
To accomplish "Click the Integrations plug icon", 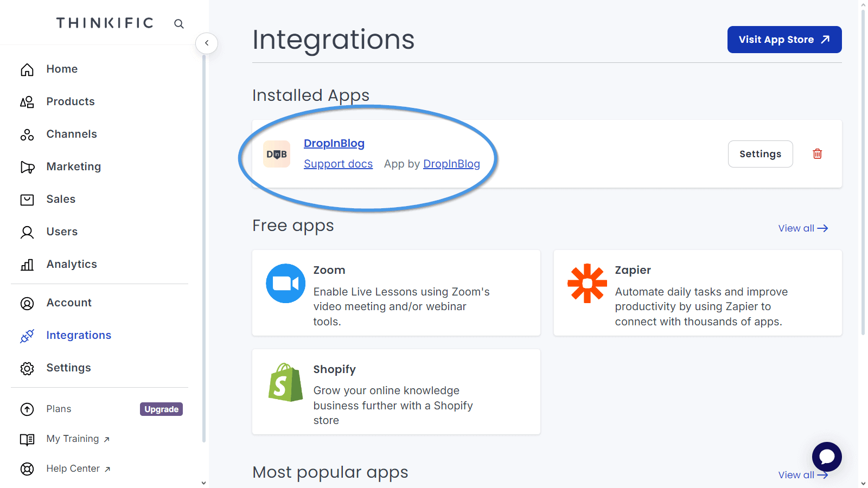I will point(27,336).
